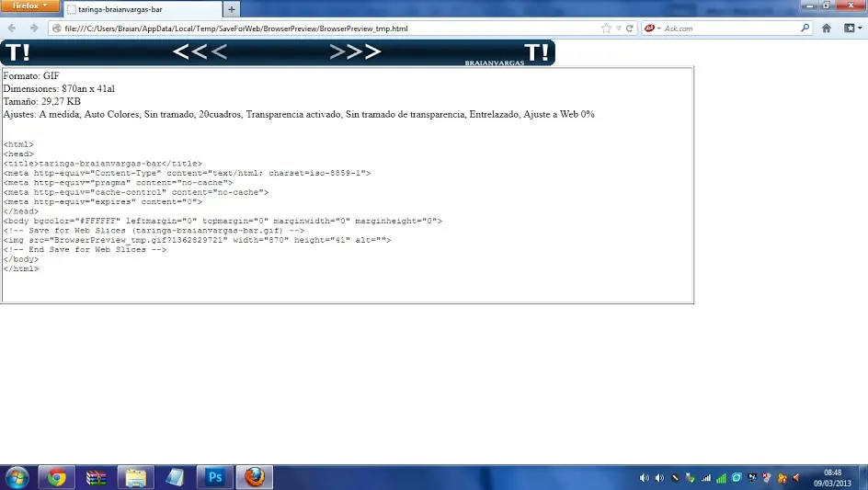Go forward with the forward arrow
The image size is (868, 490).
click(34, 28)
